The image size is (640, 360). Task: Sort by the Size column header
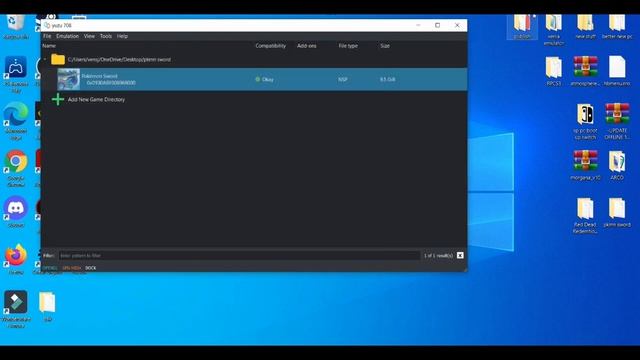(x=385, y=46)
